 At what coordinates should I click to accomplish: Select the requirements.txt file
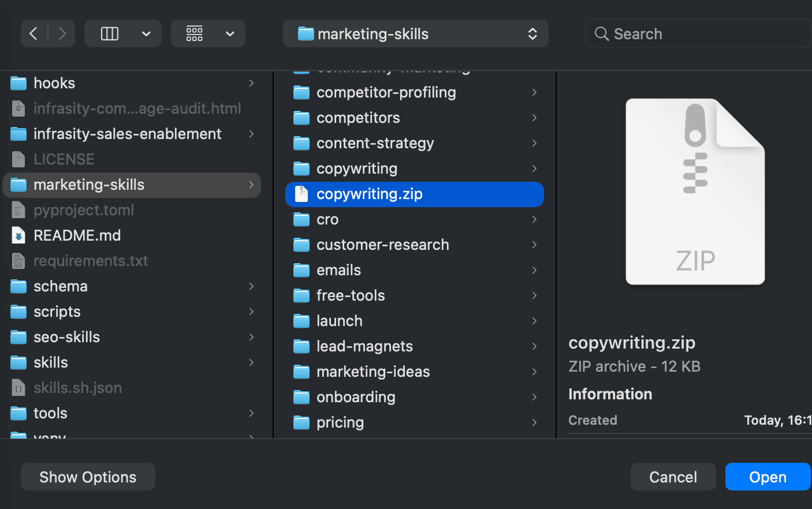(132, 261)
